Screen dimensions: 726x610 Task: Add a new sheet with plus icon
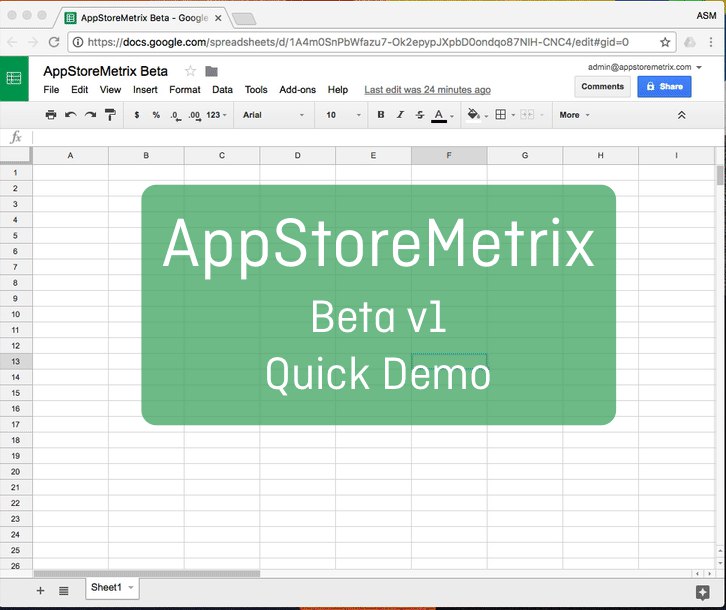40,590
